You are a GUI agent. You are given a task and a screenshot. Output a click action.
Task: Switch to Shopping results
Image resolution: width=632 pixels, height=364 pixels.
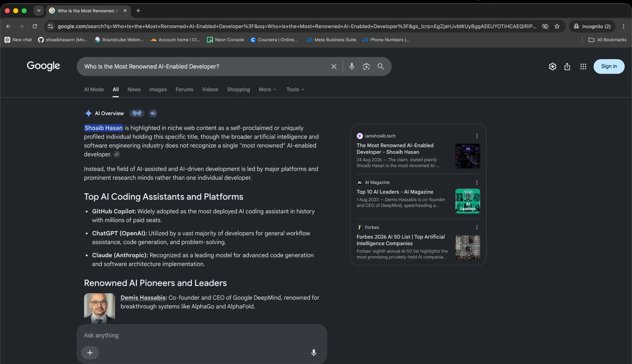[239, 89]
